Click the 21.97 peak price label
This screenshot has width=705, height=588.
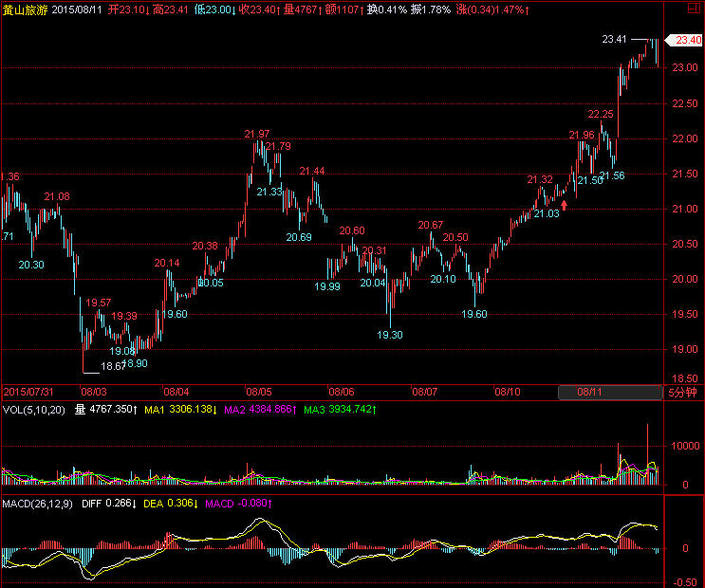tap(256, 134)
